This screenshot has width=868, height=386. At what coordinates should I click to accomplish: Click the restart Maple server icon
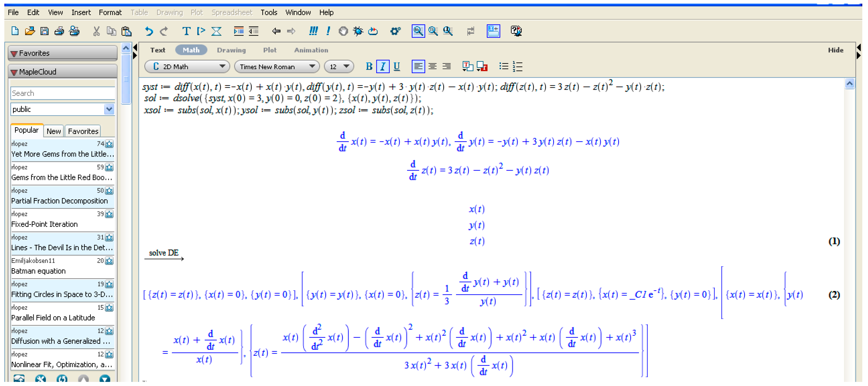373,31
